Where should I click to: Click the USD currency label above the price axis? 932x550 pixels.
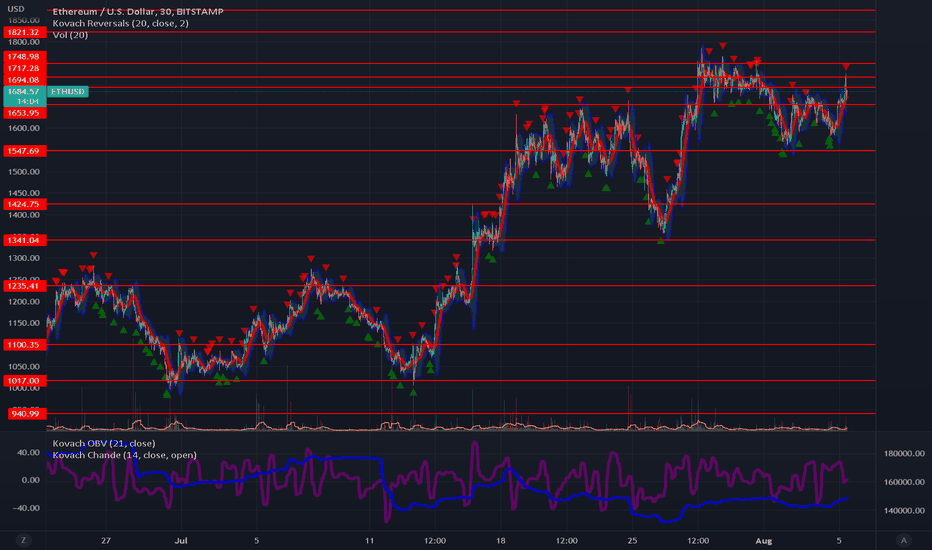16,9
